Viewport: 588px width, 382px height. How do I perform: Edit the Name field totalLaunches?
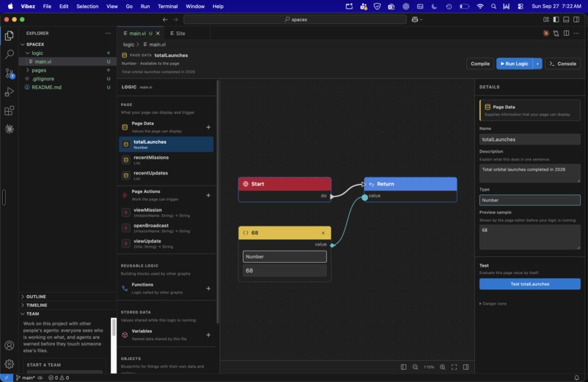pyautogui.click(x=530, y=140)
